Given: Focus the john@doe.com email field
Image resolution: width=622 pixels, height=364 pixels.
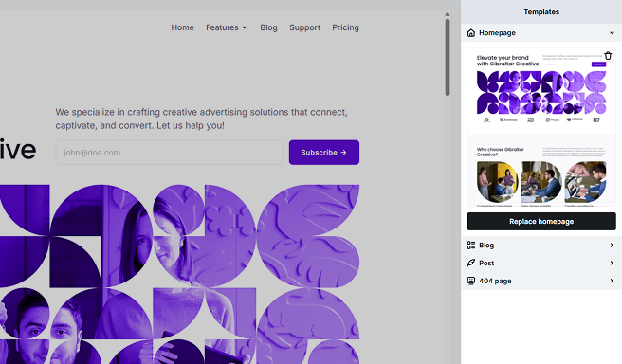Looking at the screenshot, I should click(x=170, y=153).
